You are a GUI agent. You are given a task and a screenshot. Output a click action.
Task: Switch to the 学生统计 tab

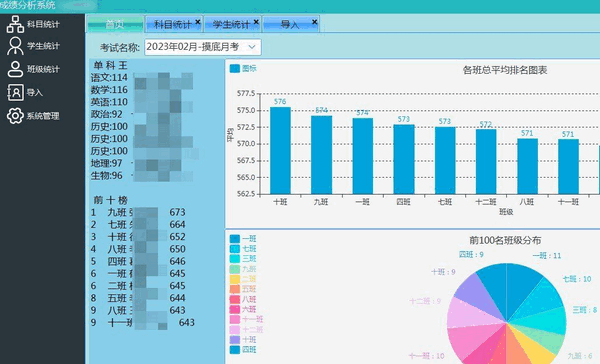[x=232, y=24]
